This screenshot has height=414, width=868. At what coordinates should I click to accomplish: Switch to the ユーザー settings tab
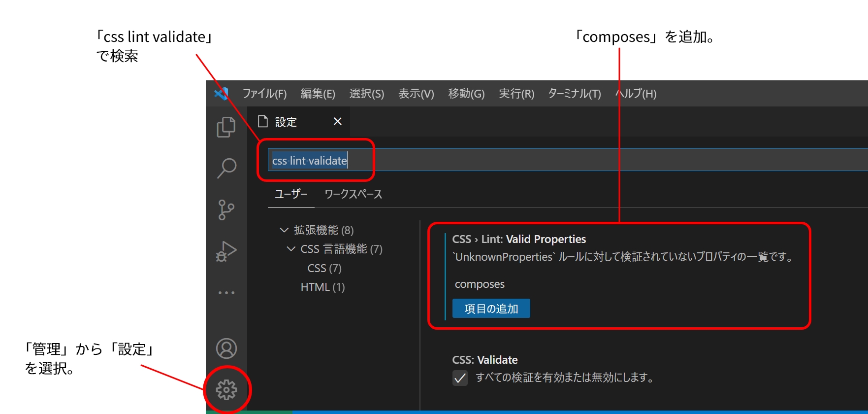click(x=291, y=194)
